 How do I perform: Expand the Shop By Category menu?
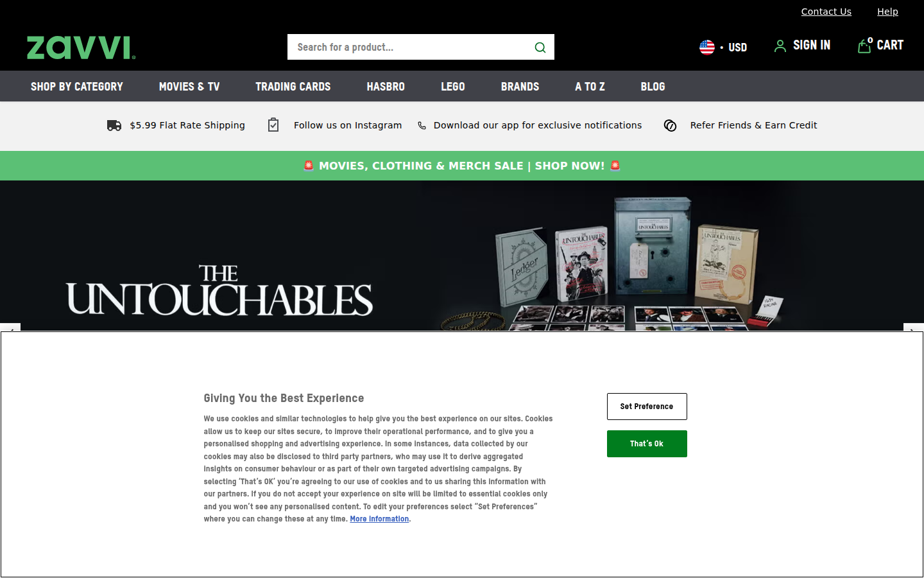pyautogui.click(x=76, y=86)
